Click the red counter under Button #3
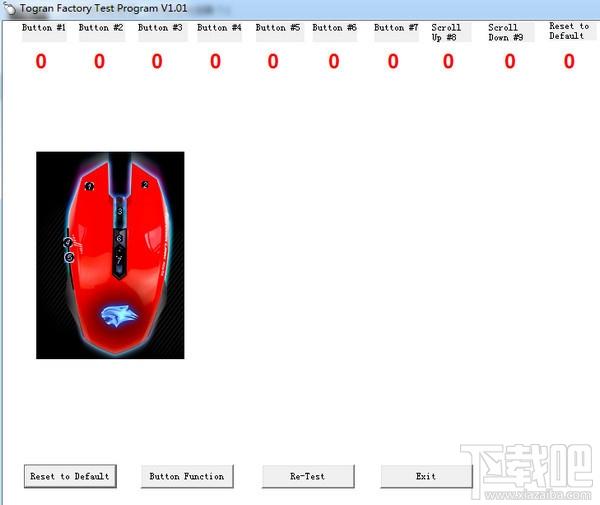600x505 pixels. 157,61
